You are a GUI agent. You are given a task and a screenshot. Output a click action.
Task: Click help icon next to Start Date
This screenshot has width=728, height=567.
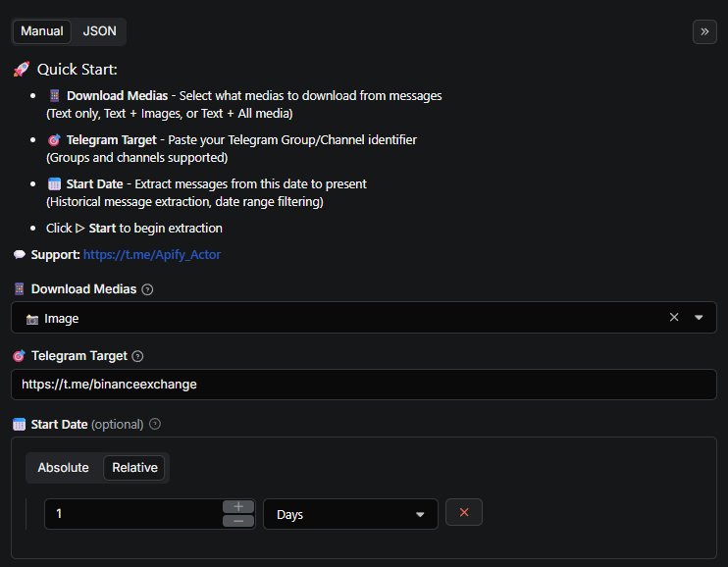(x=155, y=425)
